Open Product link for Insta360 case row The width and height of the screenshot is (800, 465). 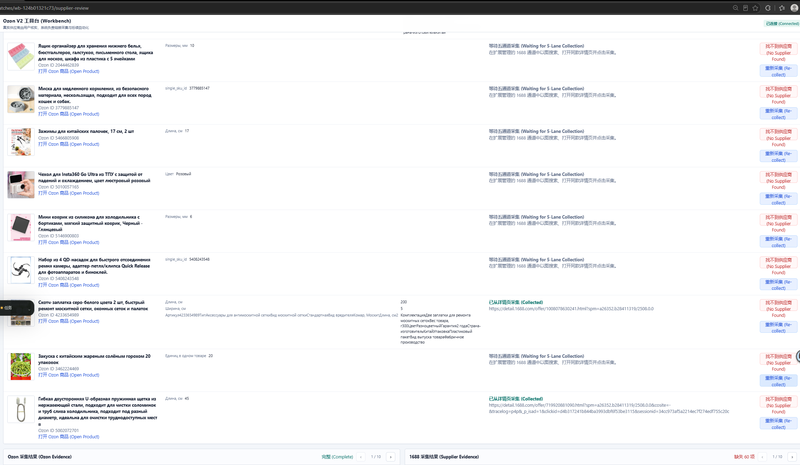pos(68,193)
